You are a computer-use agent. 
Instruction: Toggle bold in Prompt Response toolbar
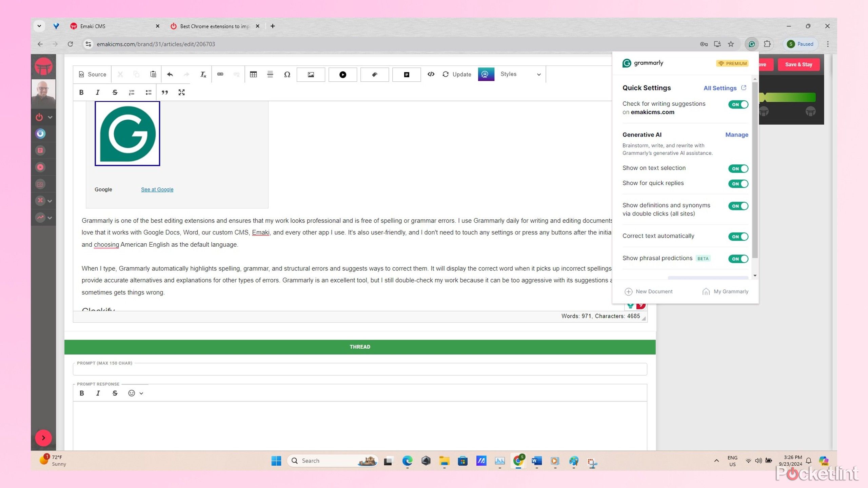82,393
